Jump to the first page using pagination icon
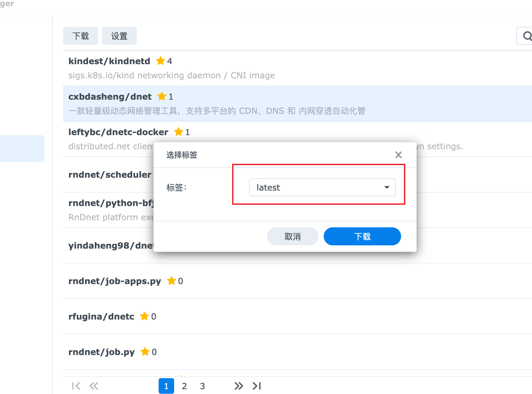Image resolution: width=532 pixels, height=394 pixels. (x=76, y=386)
